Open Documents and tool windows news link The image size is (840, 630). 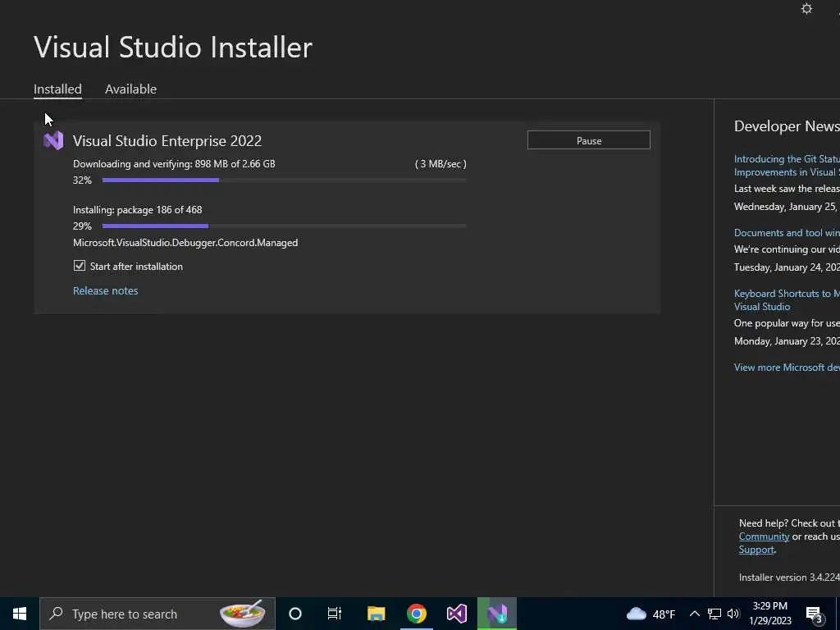787,232
